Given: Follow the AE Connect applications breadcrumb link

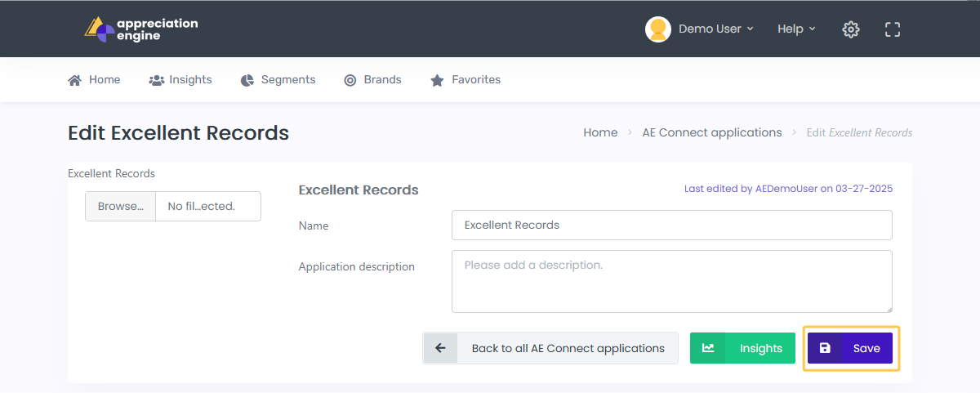Looking at the screenshot, I should point(712,132).
